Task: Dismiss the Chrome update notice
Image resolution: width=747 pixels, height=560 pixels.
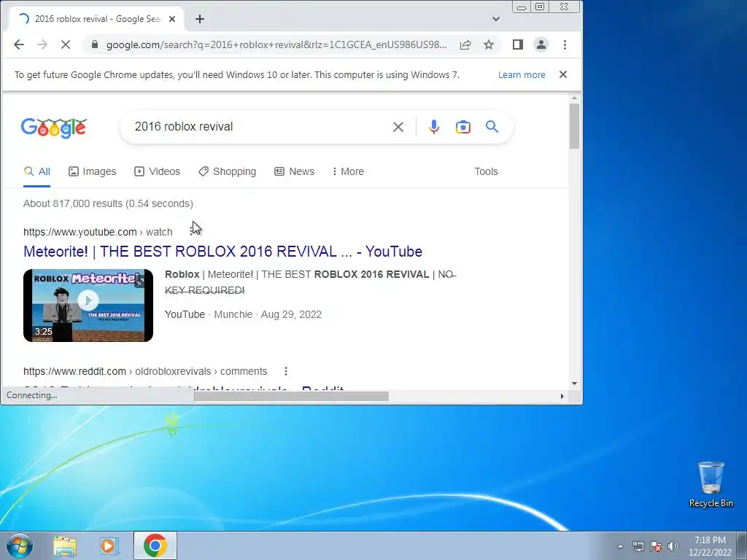Action: click(x=563, y=75)
